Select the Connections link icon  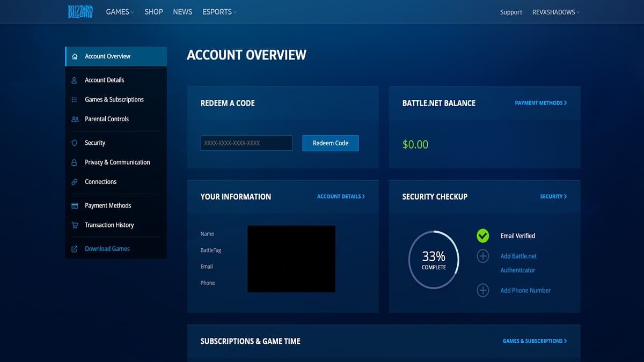75,181
